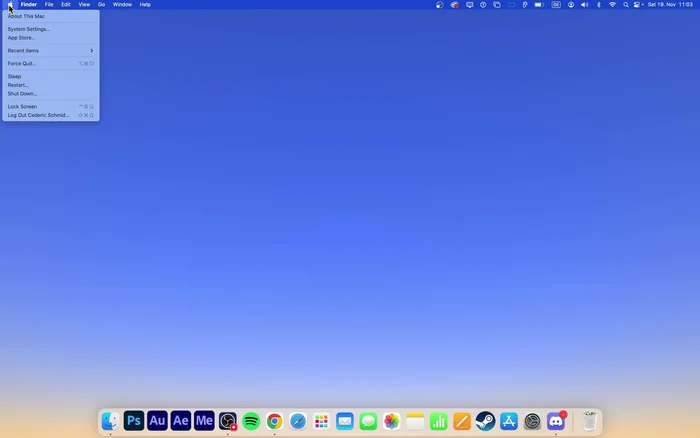Open Steam from the Dock
The height and width of the screenshot is (438, 700).
click(485, 421)
